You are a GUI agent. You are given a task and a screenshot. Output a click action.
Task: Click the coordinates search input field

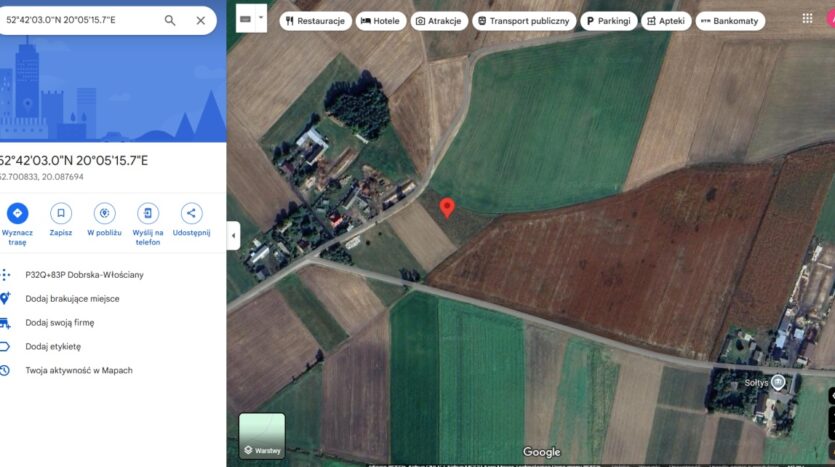pyautogui.click(x=80, y=20)
